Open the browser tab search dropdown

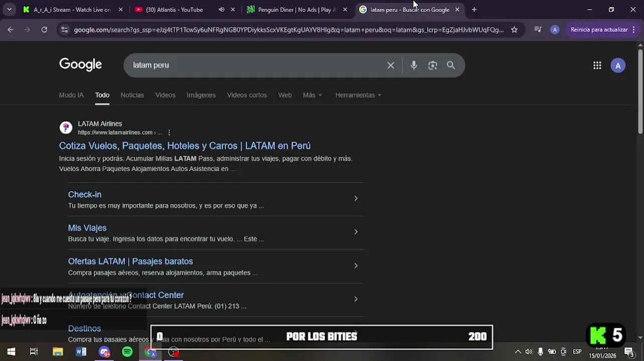pos(9,10)
